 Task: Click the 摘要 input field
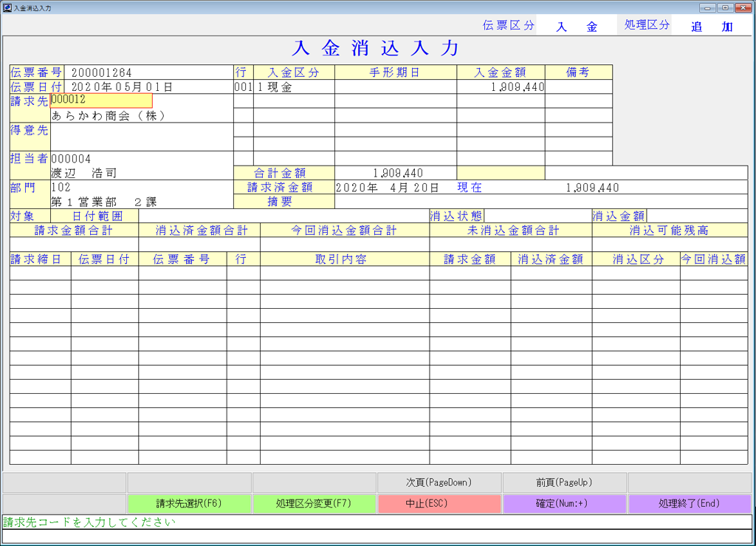click(x=540, y=202)
